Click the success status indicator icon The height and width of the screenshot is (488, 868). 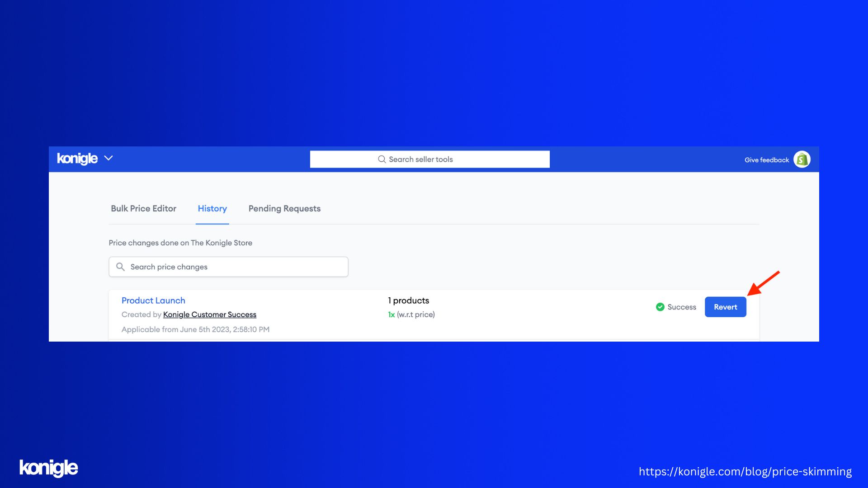659,306
